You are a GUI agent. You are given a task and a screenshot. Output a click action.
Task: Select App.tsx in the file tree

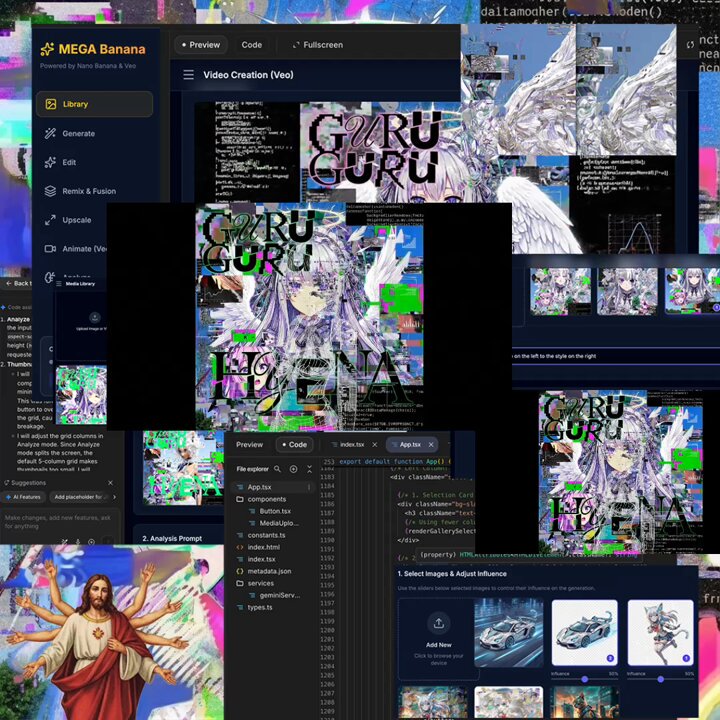(x=273, y=487)
